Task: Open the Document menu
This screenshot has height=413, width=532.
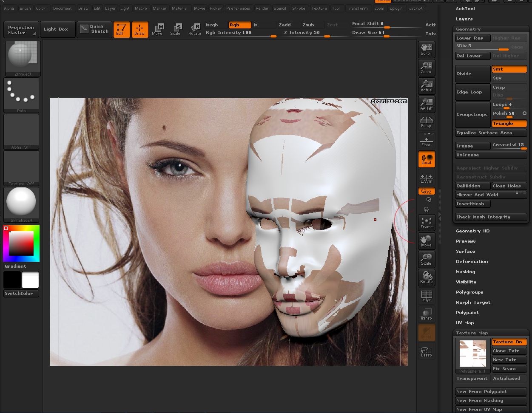Action: click(x=63, y=8)
